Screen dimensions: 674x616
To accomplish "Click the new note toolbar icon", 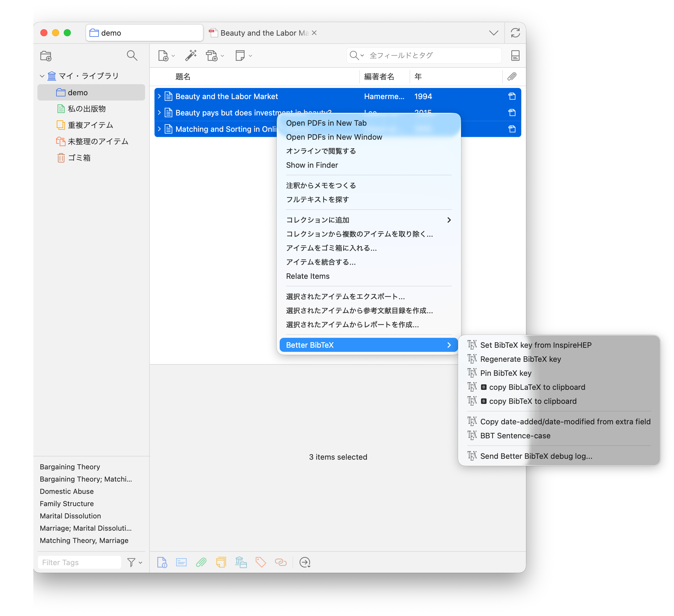I will [x=240, y=56].
